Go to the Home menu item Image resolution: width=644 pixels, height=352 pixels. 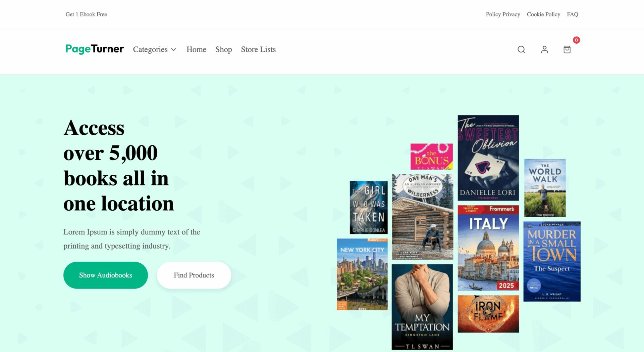(x=196, y=49)
